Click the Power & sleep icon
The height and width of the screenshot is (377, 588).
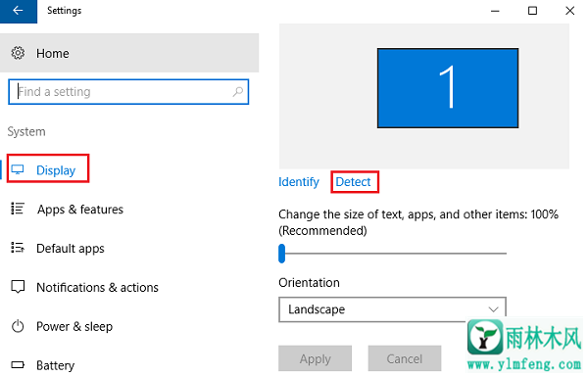tap(18, 326)
